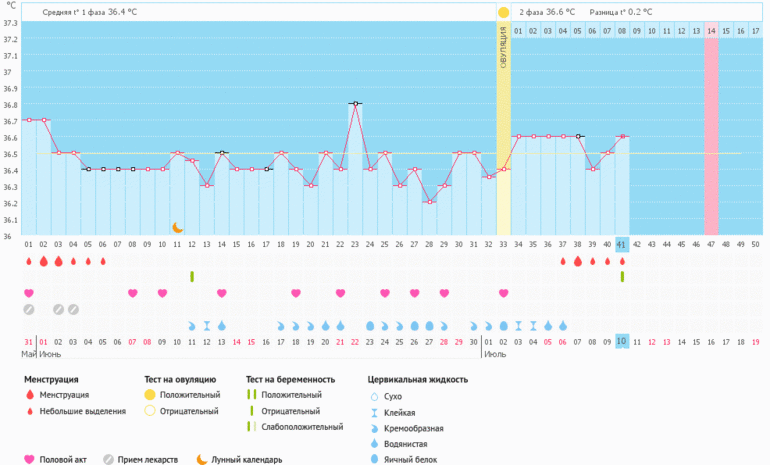770x465 pixels.
Task: Click sticky fluid hourglass icon on day 13
Action: [x=207, y=326]
